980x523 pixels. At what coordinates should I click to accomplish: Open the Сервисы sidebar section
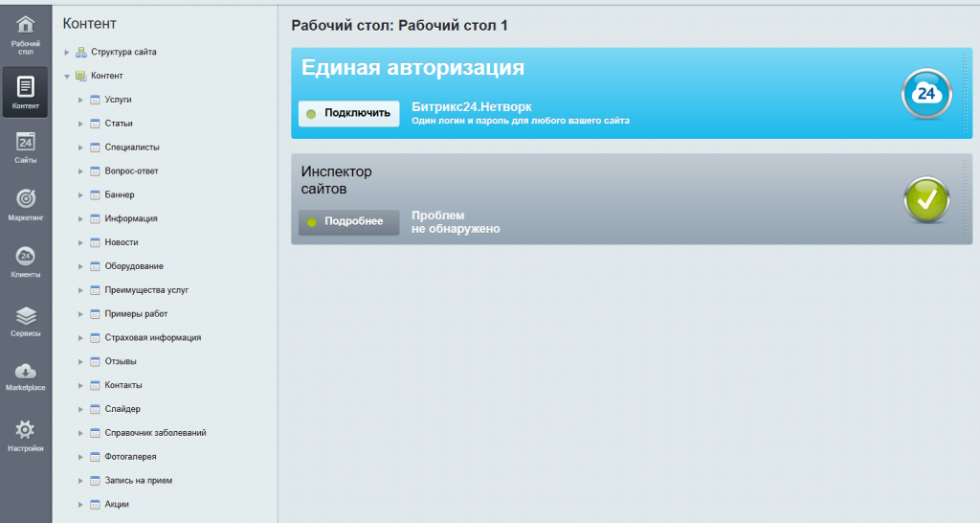click(x=26, y=322)
